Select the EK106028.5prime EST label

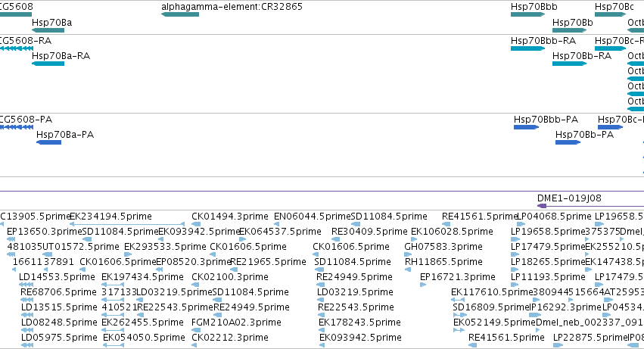click(452, 232)
